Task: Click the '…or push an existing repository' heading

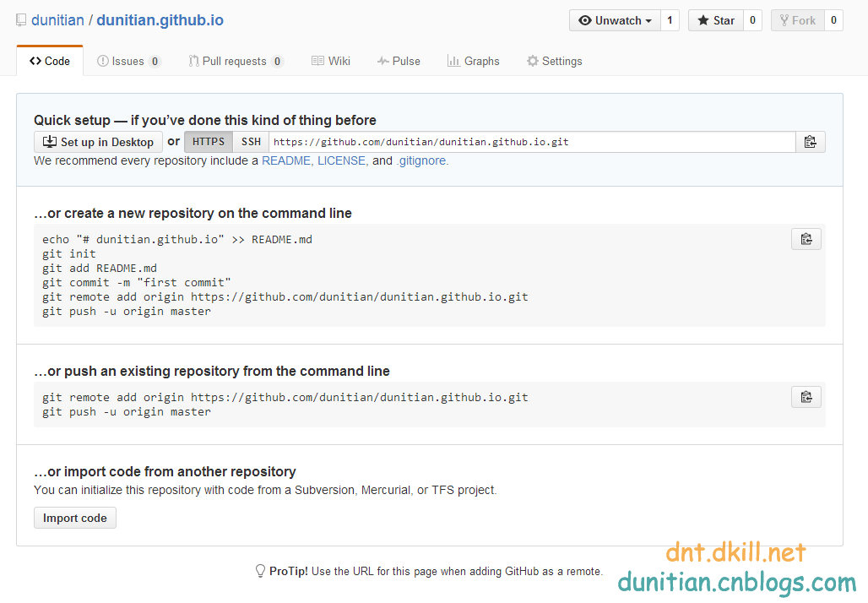Action: 211,371
